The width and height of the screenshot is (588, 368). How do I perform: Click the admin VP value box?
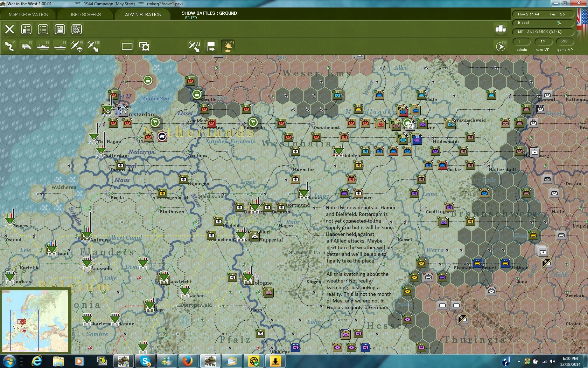(x=521, y=41)
